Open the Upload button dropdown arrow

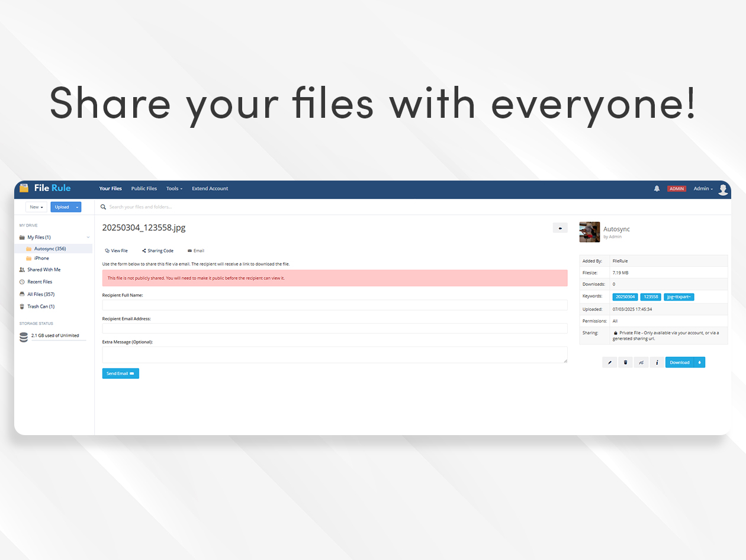pos(77,207)
